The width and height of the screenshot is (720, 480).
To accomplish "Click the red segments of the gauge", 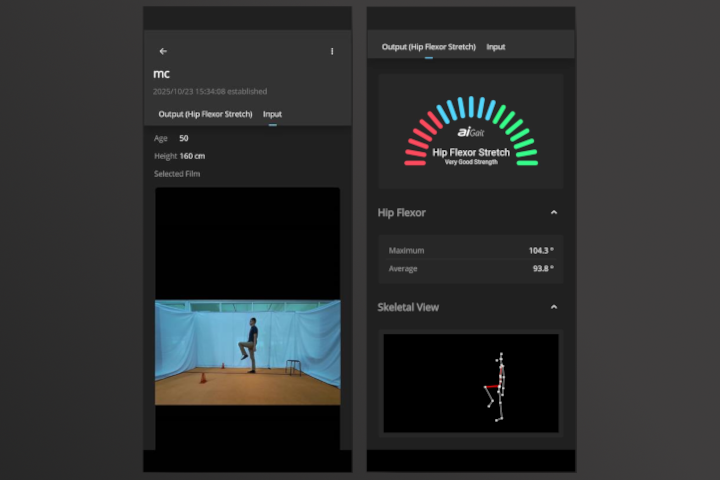I will pos(420,141).
